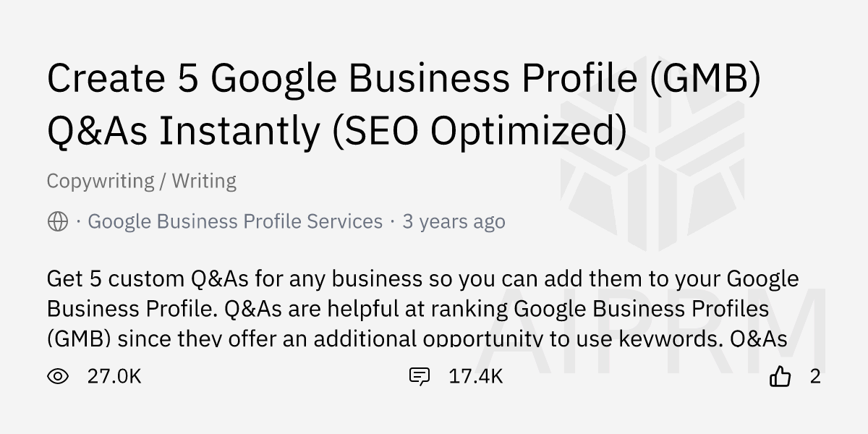
Task: Select the Writing subcategory
Action: point(205,181)
